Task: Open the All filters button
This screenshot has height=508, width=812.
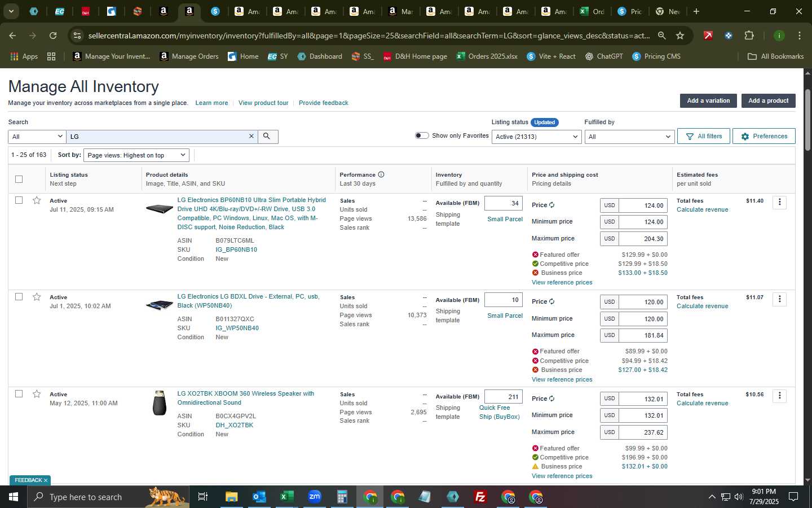Action: pyautogui.click(x=704, y=136)
